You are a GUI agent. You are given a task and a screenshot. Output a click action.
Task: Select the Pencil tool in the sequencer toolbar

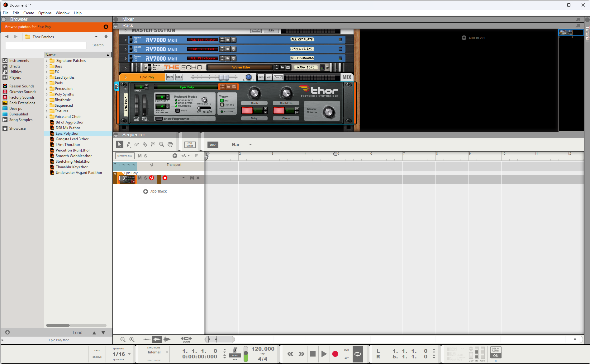point(128,144)
